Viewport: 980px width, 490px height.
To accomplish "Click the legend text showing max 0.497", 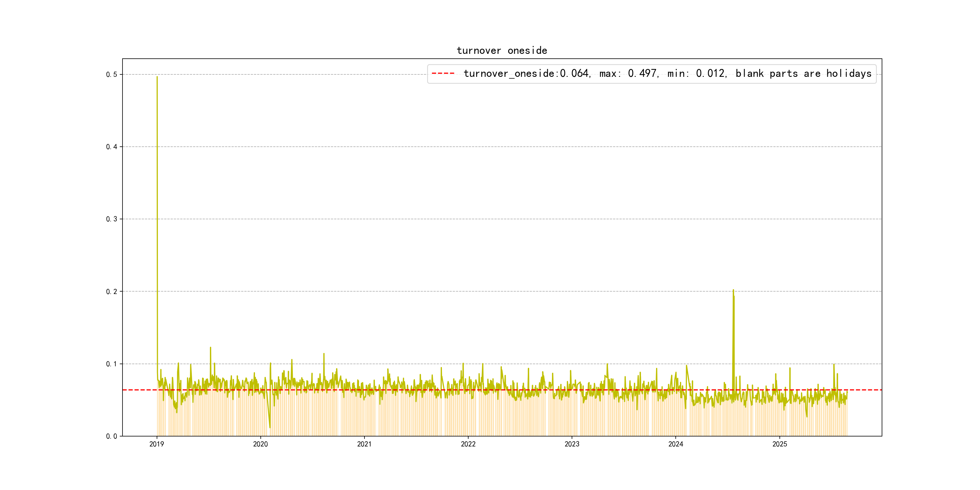I will pyautogui.click(x=628, y=73).
